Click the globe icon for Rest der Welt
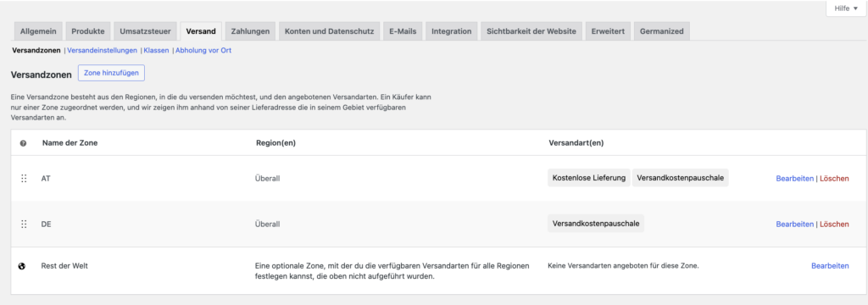 coord(22,266)
